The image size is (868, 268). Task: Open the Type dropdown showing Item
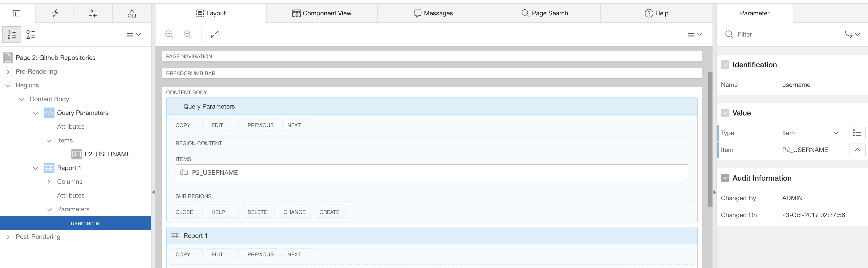[810, 133]
